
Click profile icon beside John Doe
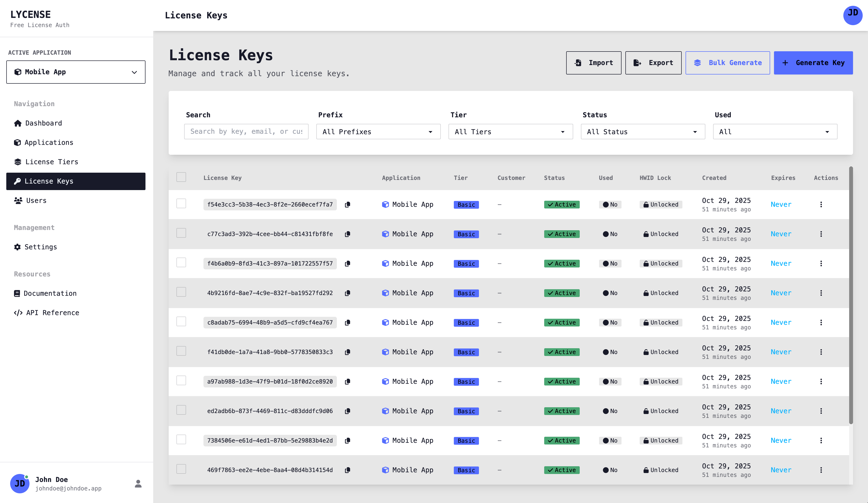tap(138, 484)
